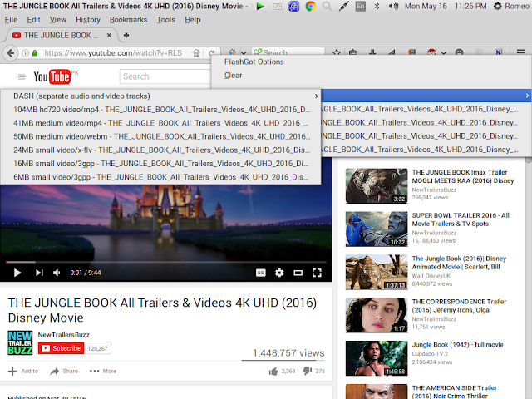Like the video with thumbs up

[x=273, y=372]
